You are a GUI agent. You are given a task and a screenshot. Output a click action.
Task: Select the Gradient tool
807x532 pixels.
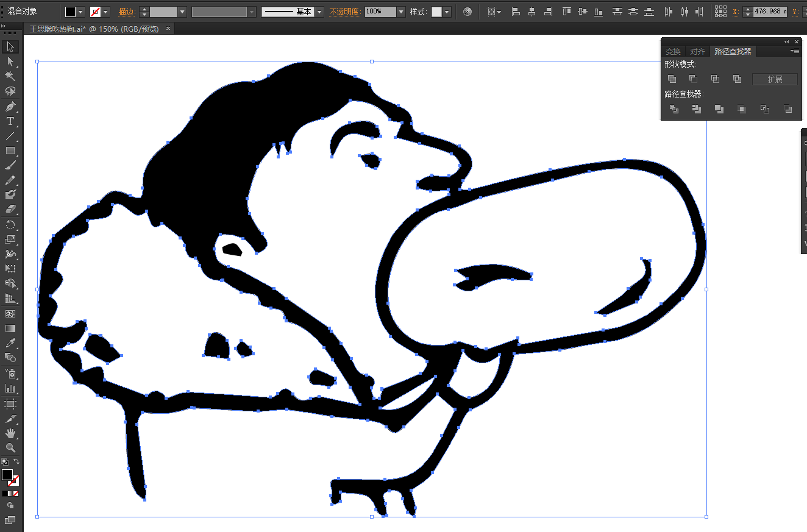(10, 328)
